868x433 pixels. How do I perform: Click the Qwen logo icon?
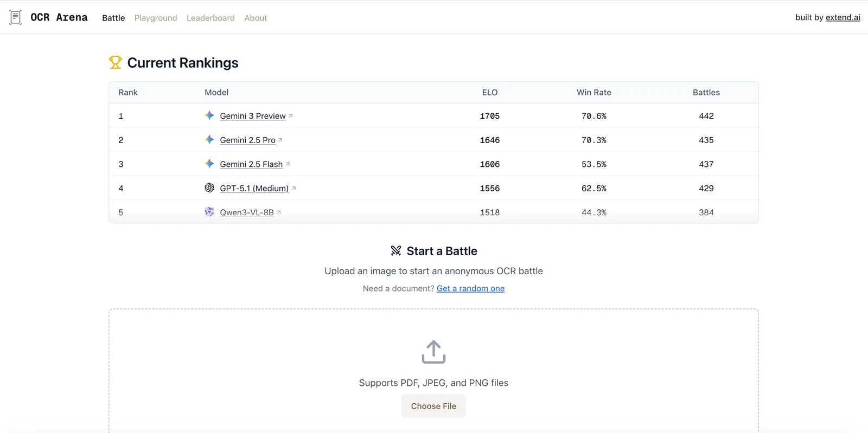pos(209,212)
